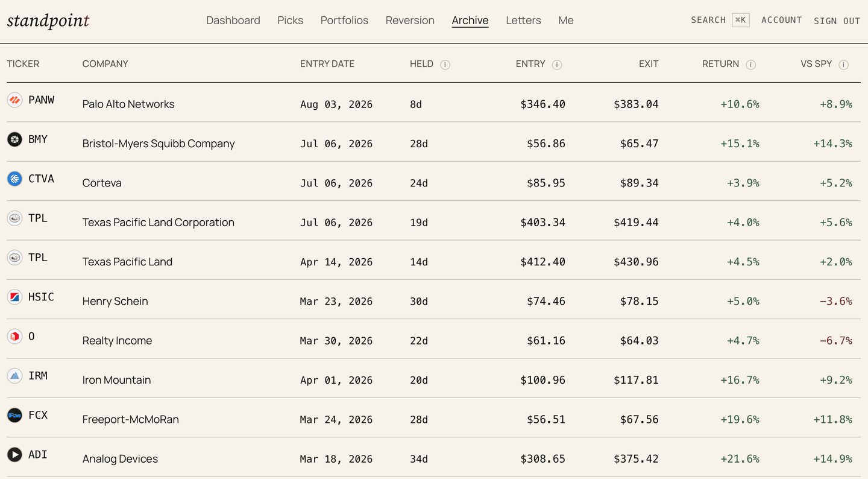The image size is (868, 479).
Task: Go to the Picks tab
Action: point(291,21)
